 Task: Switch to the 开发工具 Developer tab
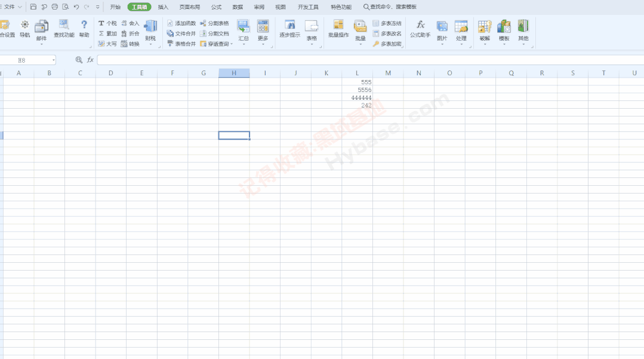(308, 7)
